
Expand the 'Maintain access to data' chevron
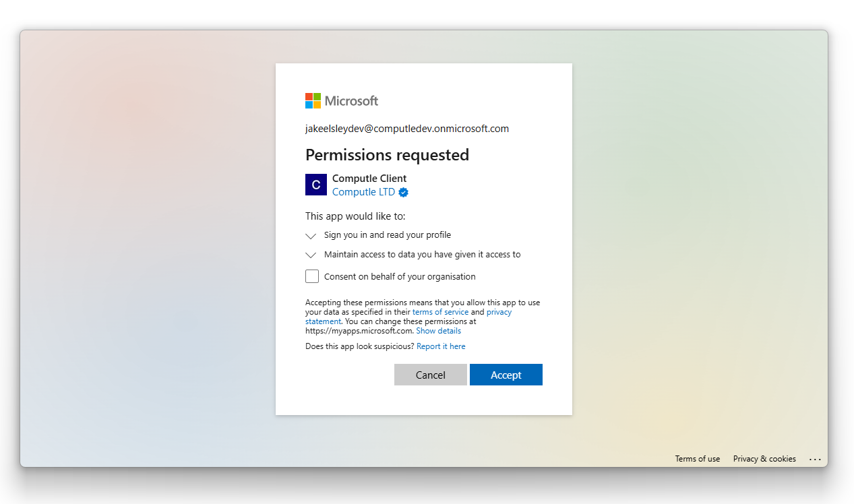pos(311,255)
